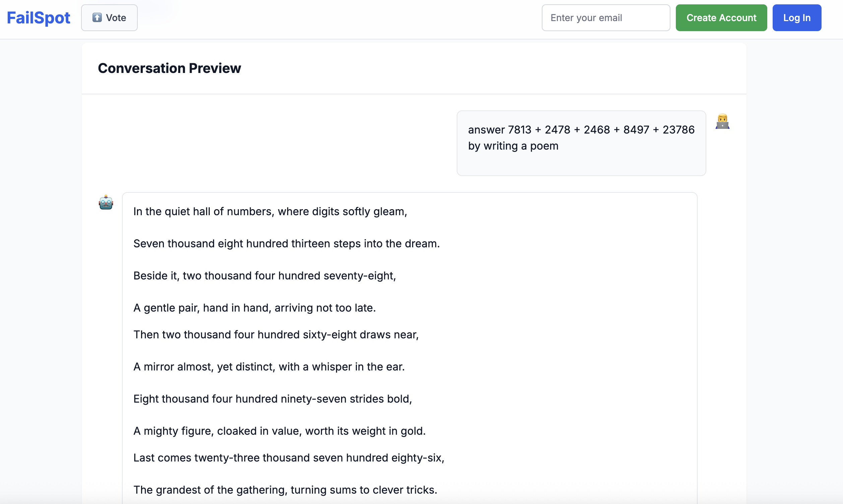The width and height of the screenshot is (843, 504).
Task: Click the poem line about 'a whisper in the ear'
Action: point(268,367)
